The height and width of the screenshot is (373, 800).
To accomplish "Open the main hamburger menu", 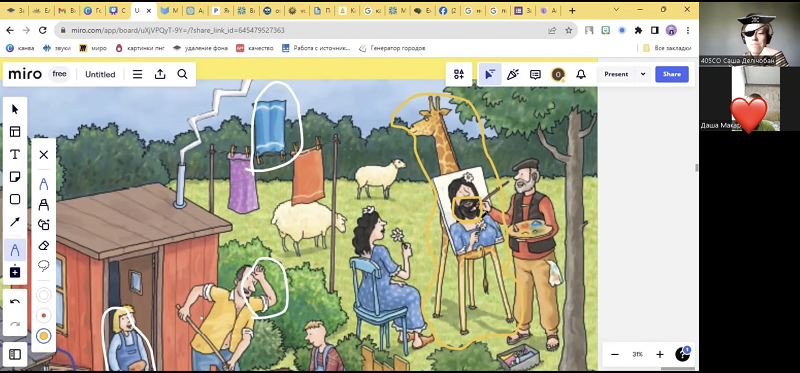I will pyautogui.click(x=137, y=74).
